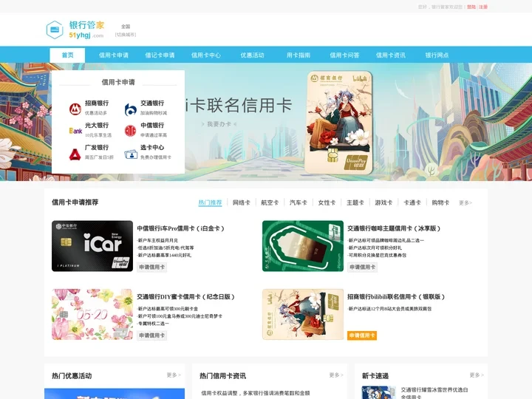This screenshot has width=532, height=399.
Task: Open 信用卡资讯 in the navigation bar
Action: click(391, 55)
